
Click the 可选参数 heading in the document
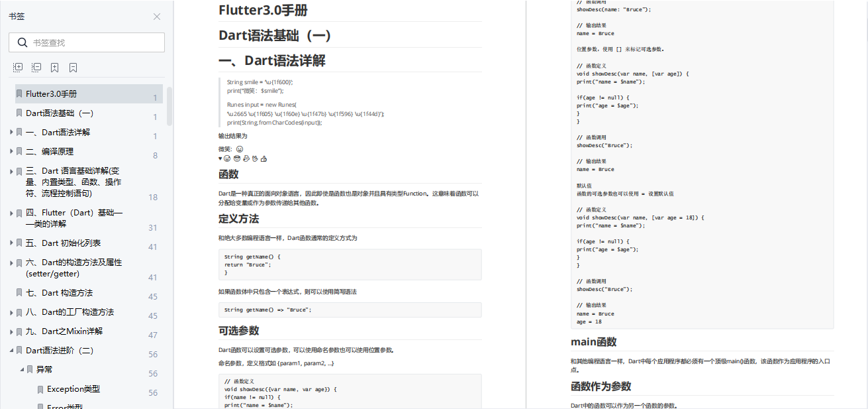[238, 330]
